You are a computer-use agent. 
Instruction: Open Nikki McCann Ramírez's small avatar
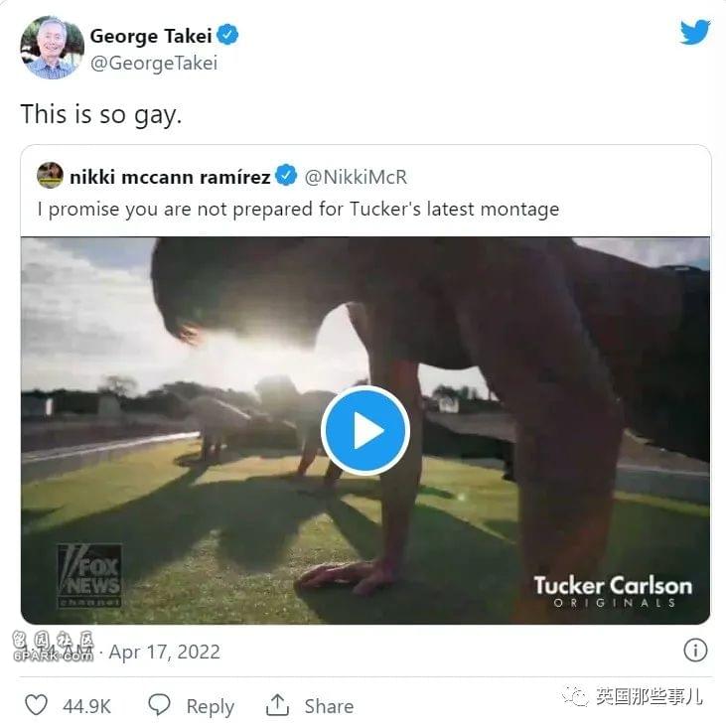50,175
